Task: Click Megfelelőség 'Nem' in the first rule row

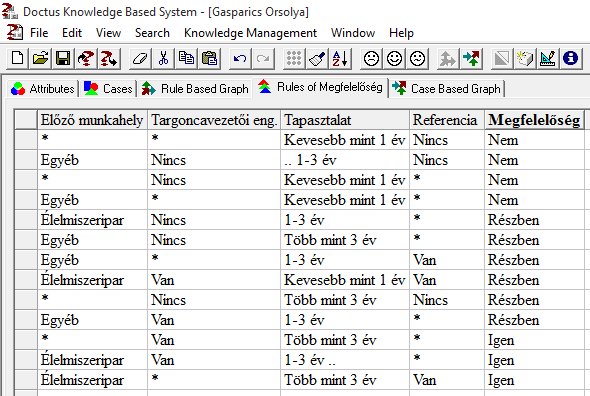Action: tap(534, 140)
